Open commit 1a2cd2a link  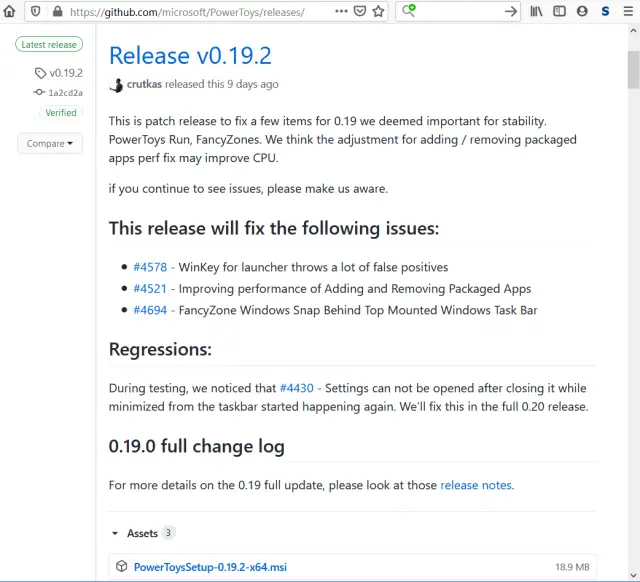(65, 93)
